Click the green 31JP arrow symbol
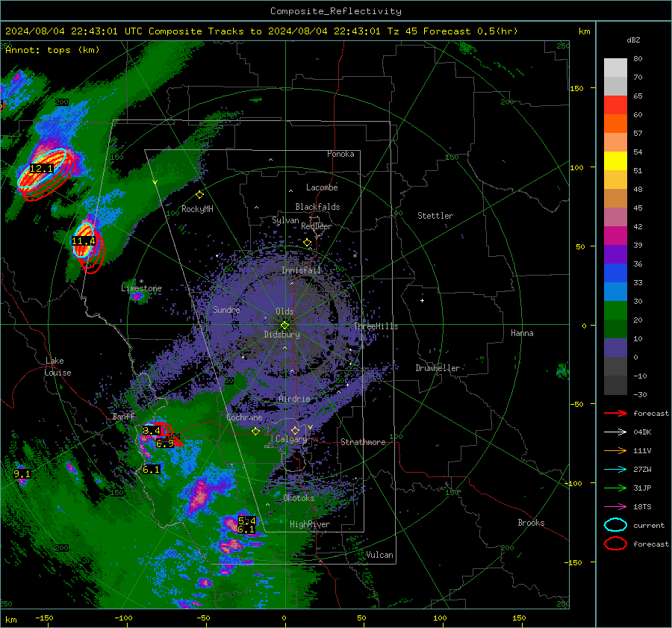The width and height of the screenshot is (672, 628). (x=615, y=488)
